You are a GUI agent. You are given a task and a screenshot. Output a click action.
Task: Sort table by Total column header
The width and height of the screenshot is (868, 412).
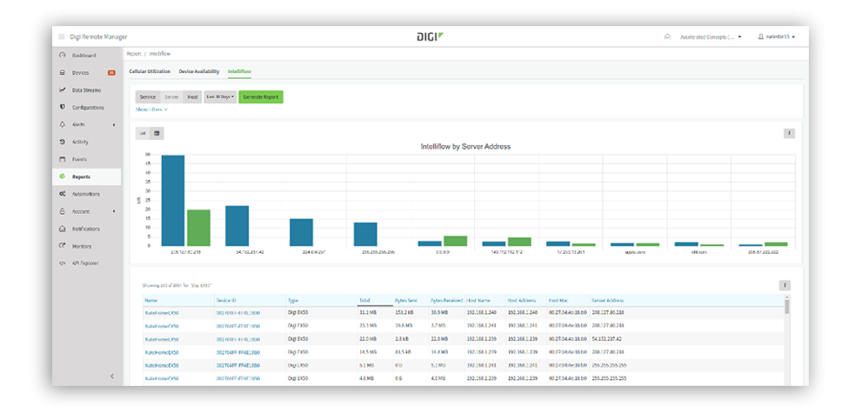pyautogui.click(x=364, y=300)
